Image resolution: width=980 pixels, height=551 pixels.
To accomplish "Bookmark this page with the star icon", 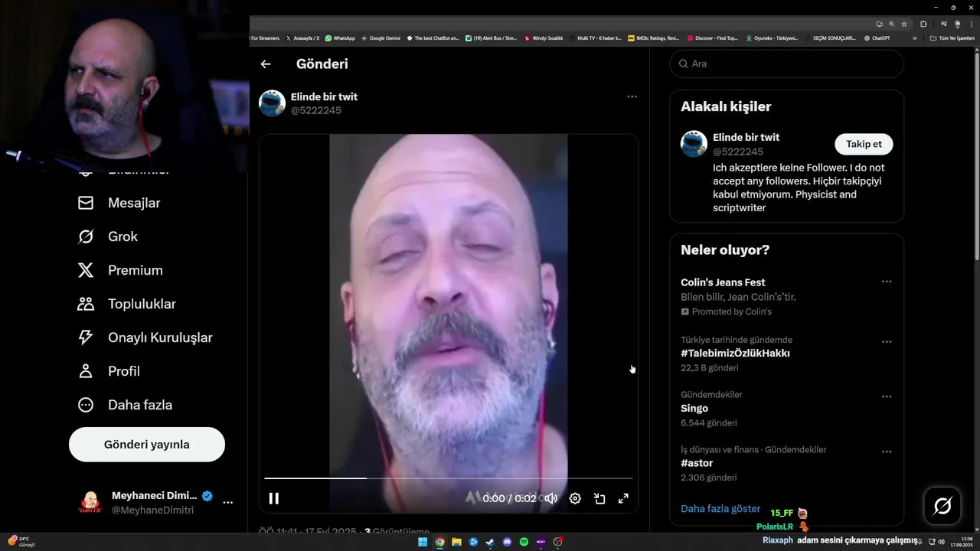I will pyautogui.click(x=904, y=24).
